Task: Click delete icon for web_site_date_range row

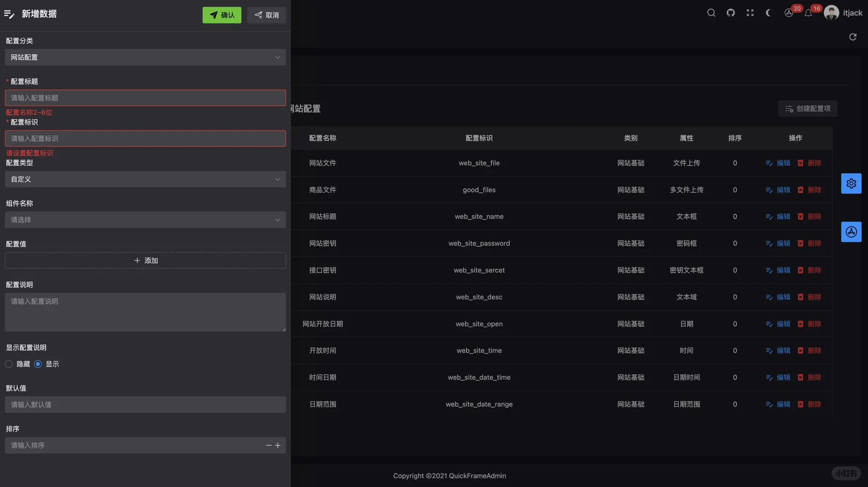Action: point(801,404)
